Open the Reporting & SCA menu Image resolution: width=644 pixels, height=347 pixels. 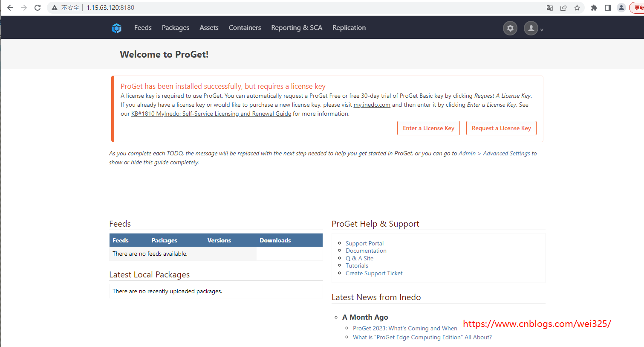click(297, 28)
